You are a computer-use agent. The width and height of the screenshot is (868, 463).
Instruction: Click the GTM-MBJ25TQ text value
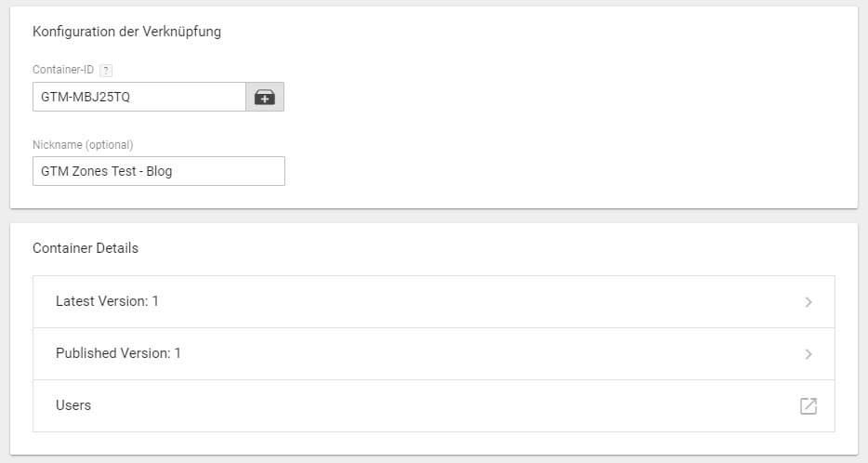(85, 97)
